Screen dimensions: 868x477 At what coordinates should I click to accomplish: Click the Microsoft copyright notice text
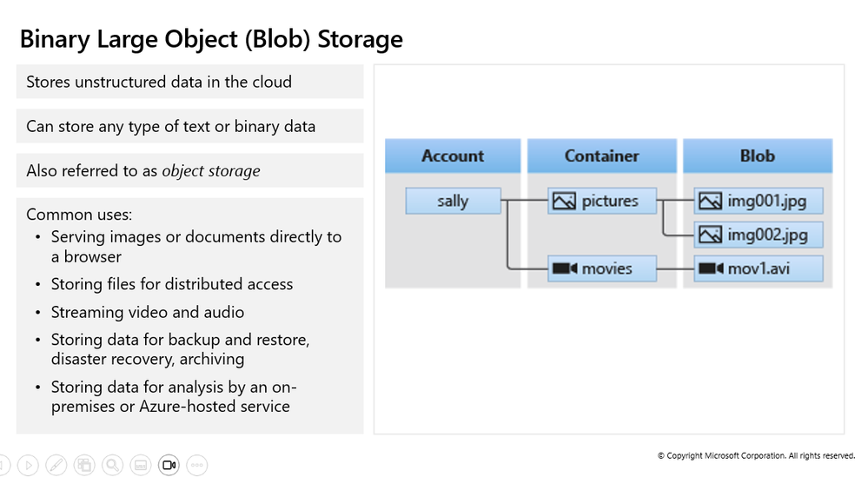click(756, 455)
